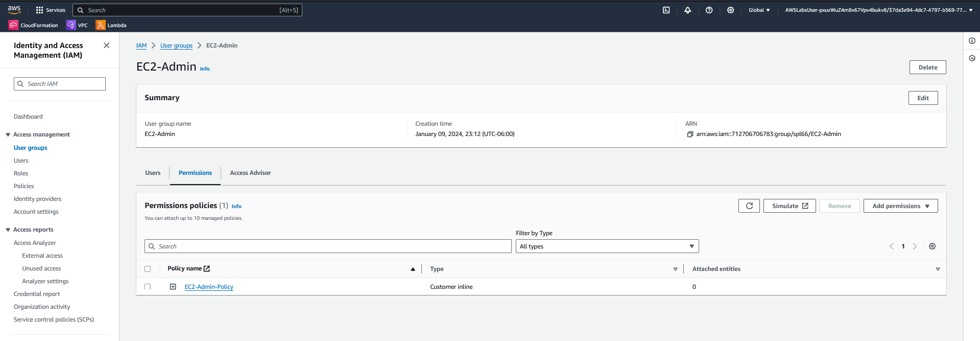Focus the Search IAM field
The width and height of the screenshot is (980, 341).
(60, 84)
